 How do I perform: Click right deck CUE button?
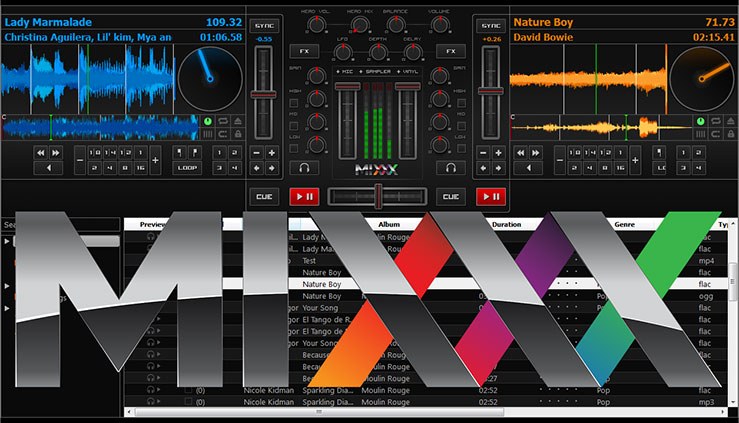451,196
